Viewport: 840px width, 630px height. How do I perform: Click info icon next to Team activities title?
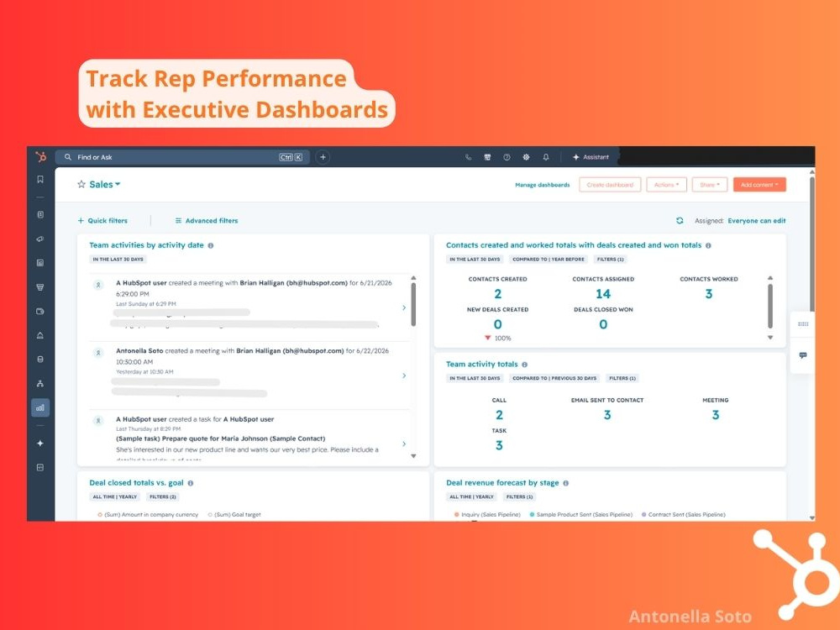coord(211,245)
